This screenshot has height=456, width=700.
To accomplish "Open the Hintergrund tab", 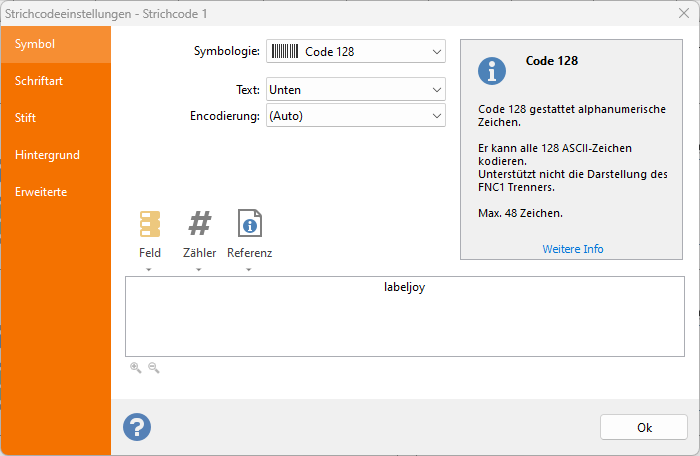I will [x=47, y=155].
